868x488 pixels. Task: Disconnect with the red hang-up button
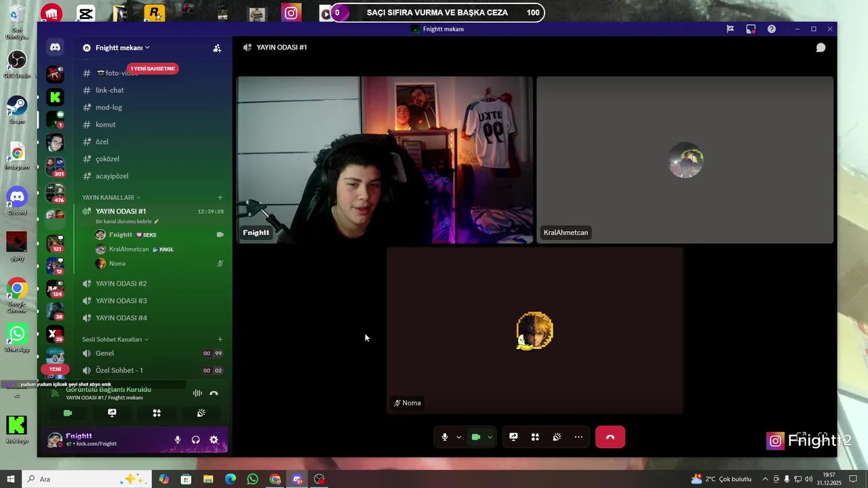[610, 437]
